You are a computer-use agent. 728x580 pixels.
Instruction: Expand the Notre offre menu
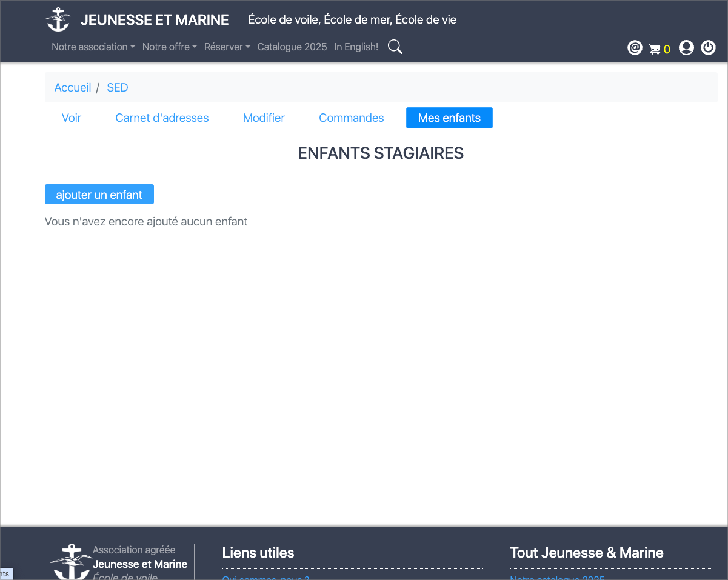(169, 47)
